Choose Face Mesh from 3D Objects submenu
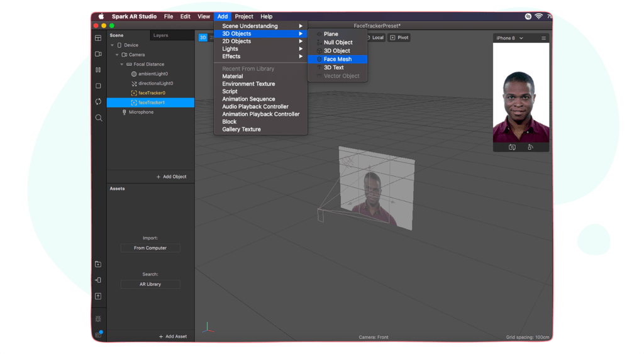 (x=337, y=59)
